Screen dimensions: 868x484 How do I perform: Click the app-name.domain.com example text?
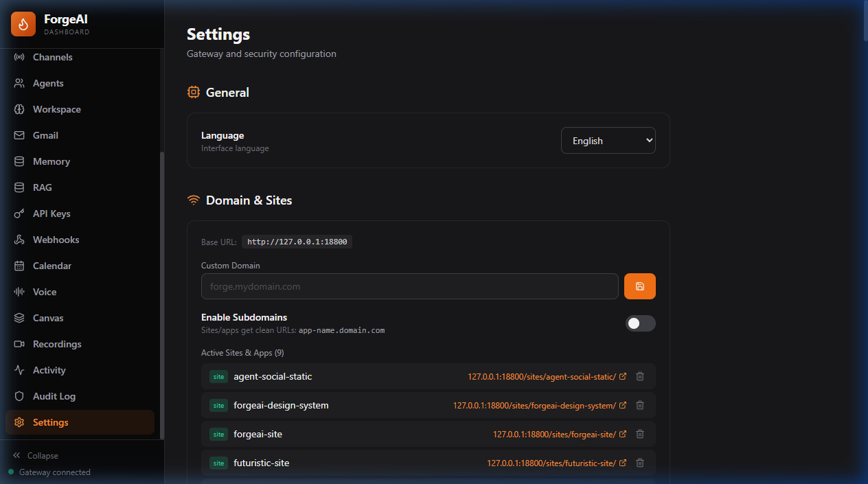(341, 330)
